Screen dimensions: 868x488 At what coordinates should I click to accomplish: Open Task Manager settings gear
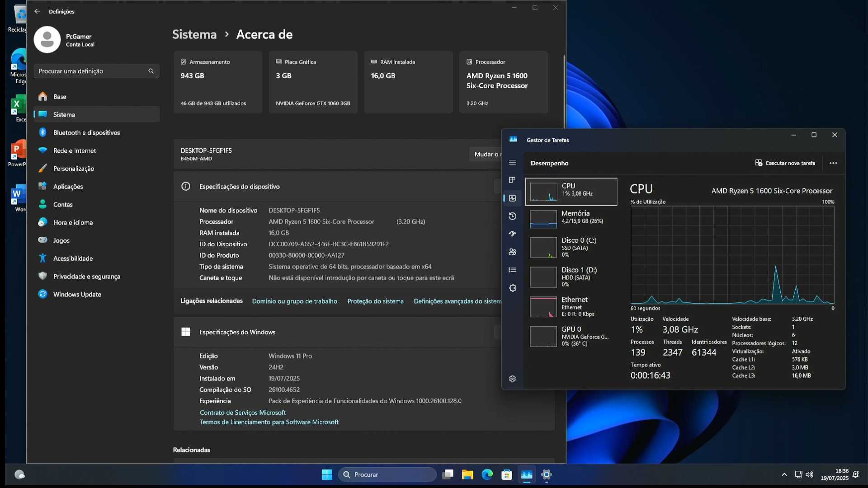pos(512,379)
